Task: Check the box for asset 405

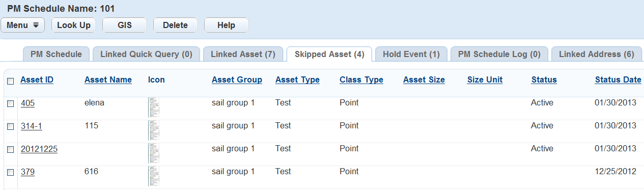Action: point(11,103)
